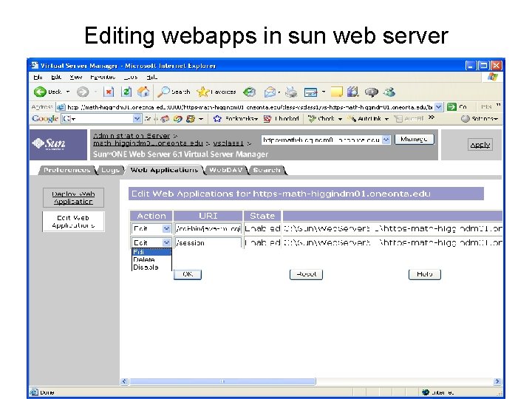Click the Google toolbar AutoLink icon
The width and height of the screenshot is (532, 399).
click(x=352, y=118)
